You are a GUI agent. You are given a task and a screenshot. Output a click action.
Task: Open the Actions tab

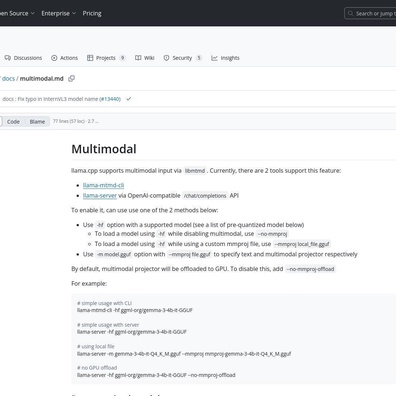[x=64, y=58]
